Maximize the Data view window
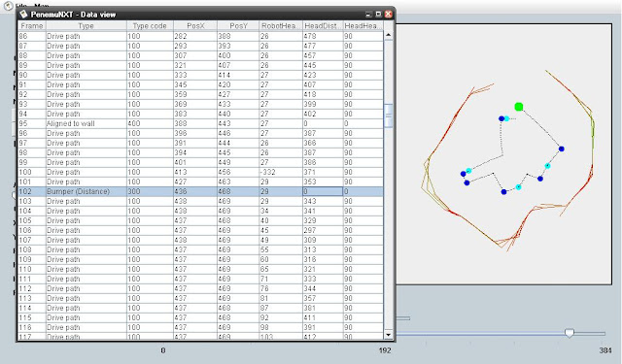Viewport: 622px width, 364px height. click(378, 15)
